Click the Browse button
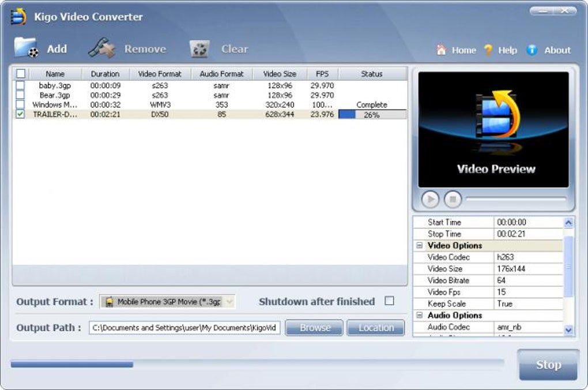Viewport: 588px width, 390px height. click(x=315, y=328)
